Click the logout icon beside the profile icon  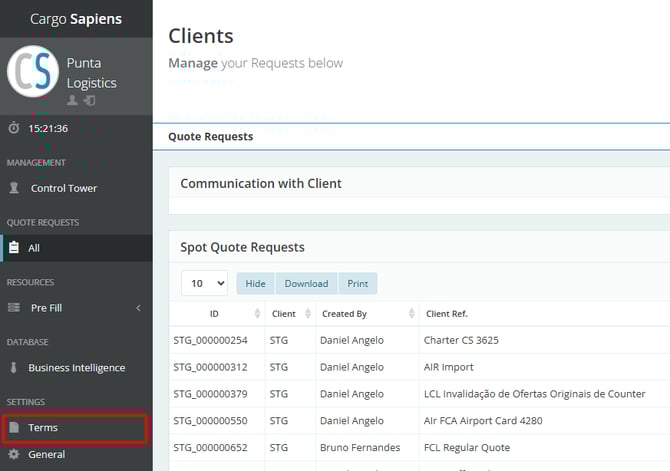pos(89,101)
